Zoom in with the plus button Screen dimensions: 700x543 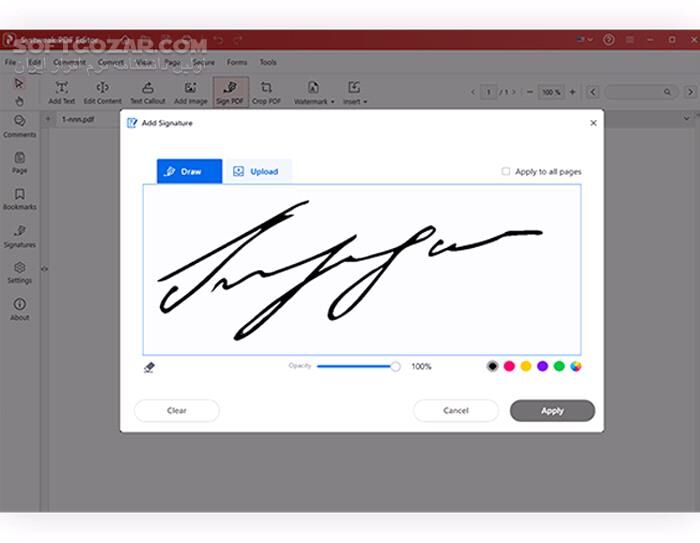[572, 92]
